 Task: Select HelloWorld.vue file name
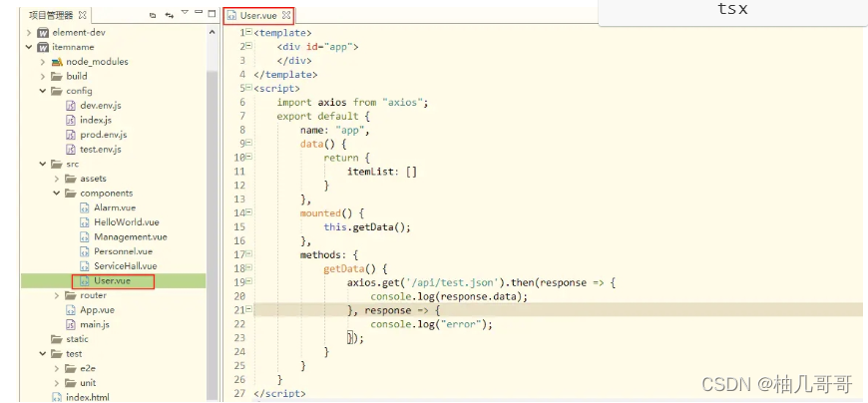(127, 222)
